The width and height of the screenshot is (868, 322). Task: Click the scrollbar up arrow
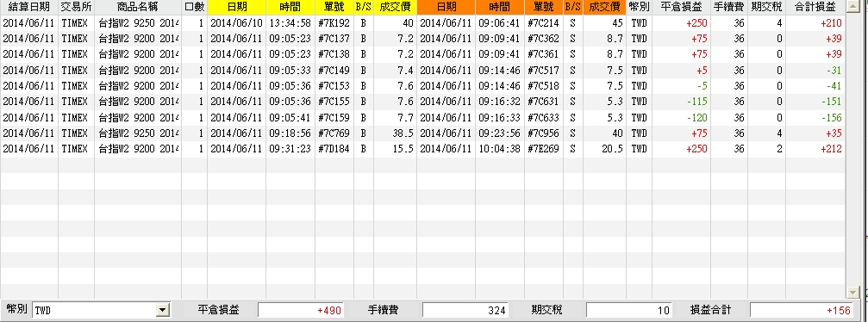(x=852, y=7)
